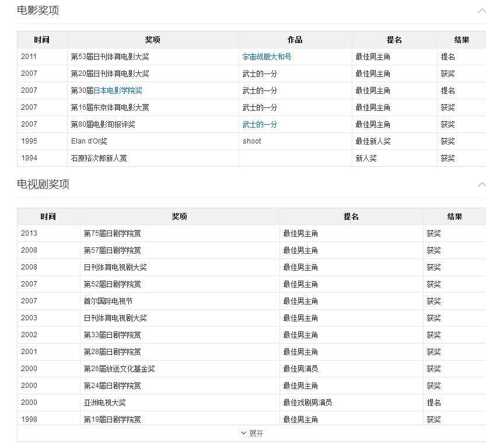Click 获奖 result in 首尔国际电视节 row
The width and height of the screenshot is (486, 448).
(x=433, y=301)
